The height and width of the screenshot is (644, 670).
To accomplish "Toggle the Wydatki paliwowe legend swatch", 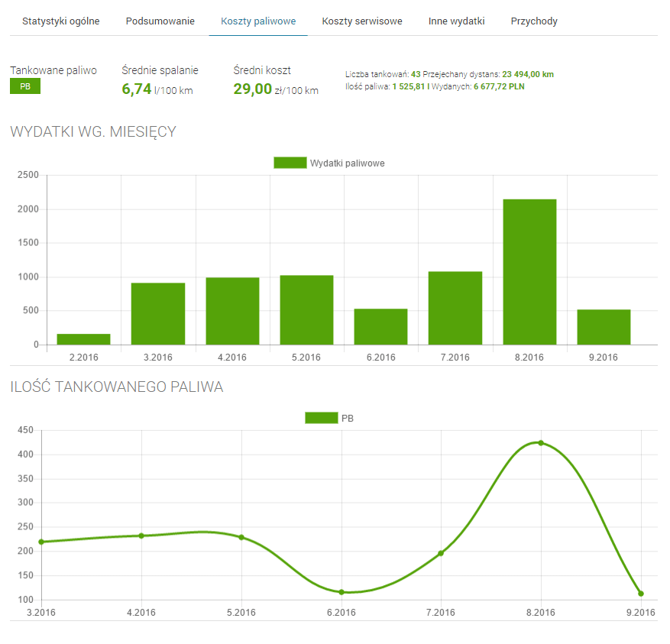I will click(x=290, y=163).
